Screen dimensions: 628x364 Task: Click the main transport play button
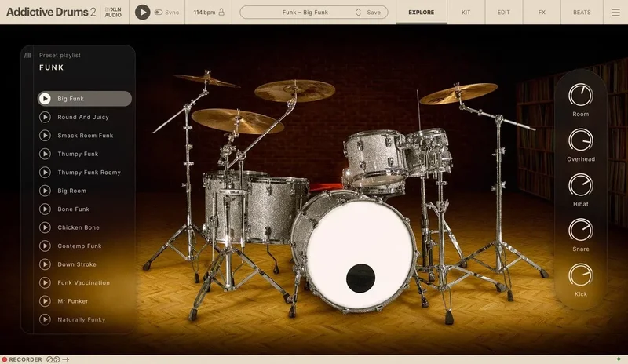coord(142,12)
